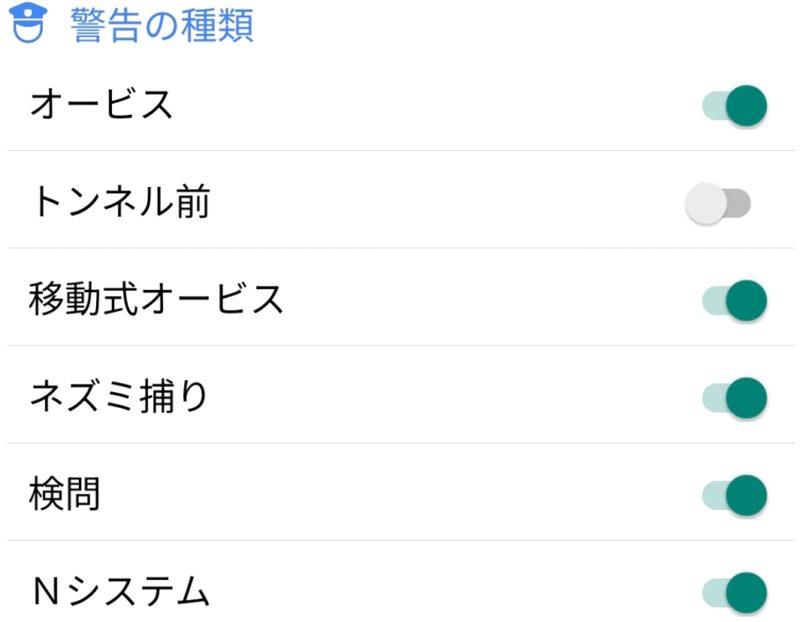Turn off the 移動式オービス switch
800x622 pixels.
[x=735, y=300]
